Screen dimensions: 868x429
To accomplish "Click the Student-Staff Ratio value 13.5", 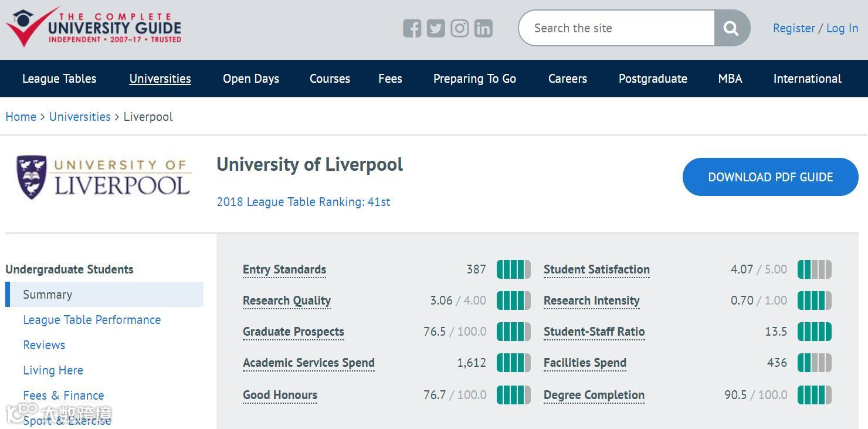I will click(776, 332).
